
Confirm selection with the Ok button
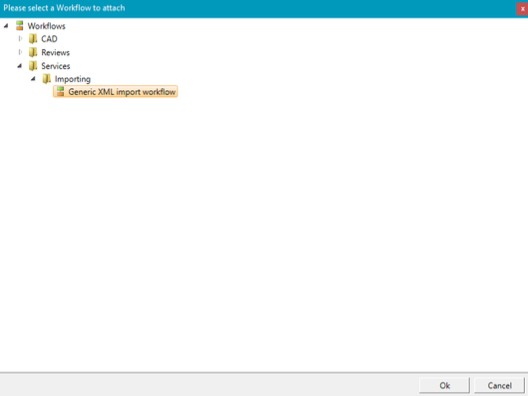[444, 386]
